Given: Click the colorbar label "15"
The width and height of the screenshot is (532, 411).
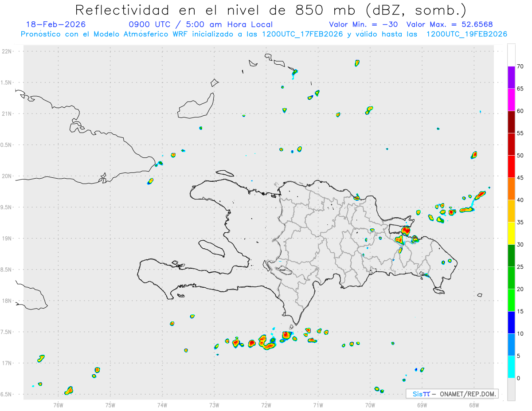Looking at the screenshot, I should coord(520,311).
